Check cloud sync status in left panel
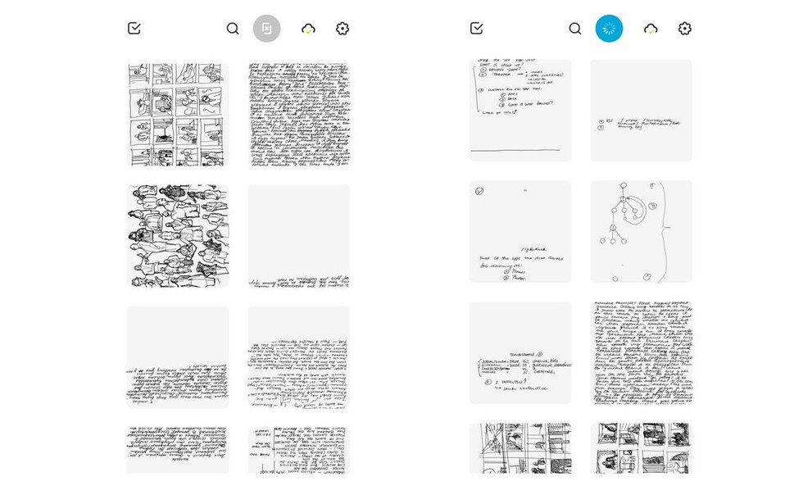 point(308,29)
